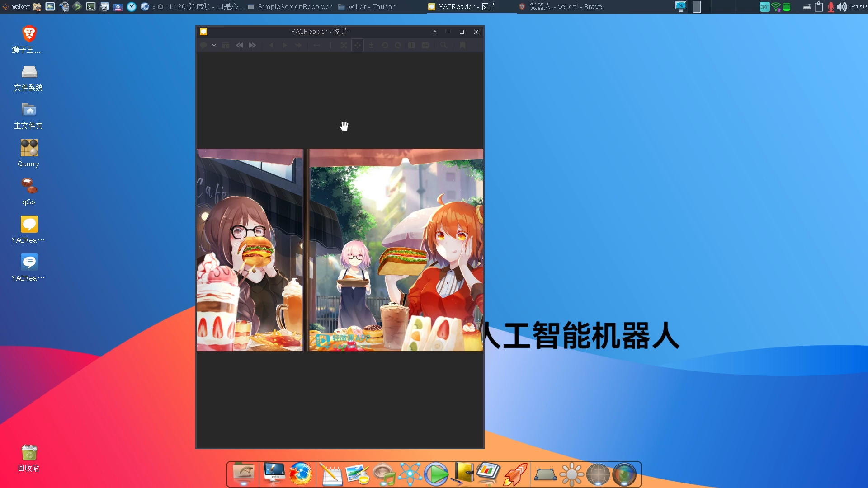Open the system monitor panel launcher

50,7
